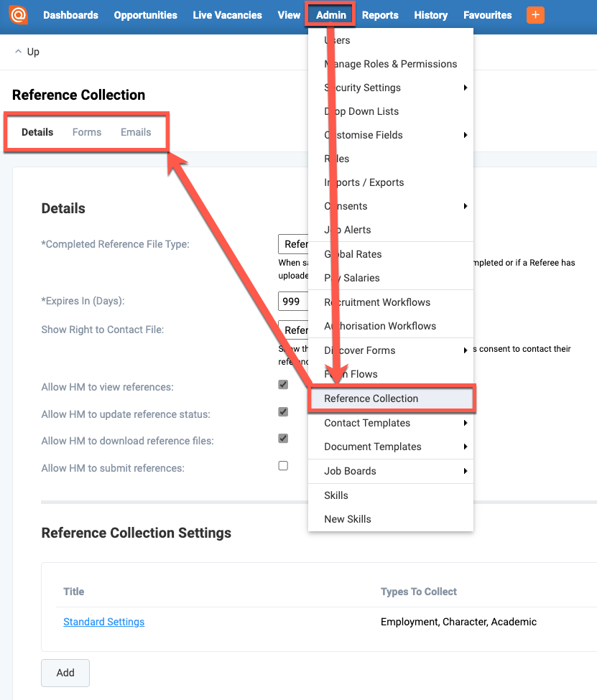Click the Expires In (Days) field
This screenshot has width=597, height=700.
(293, 302)
